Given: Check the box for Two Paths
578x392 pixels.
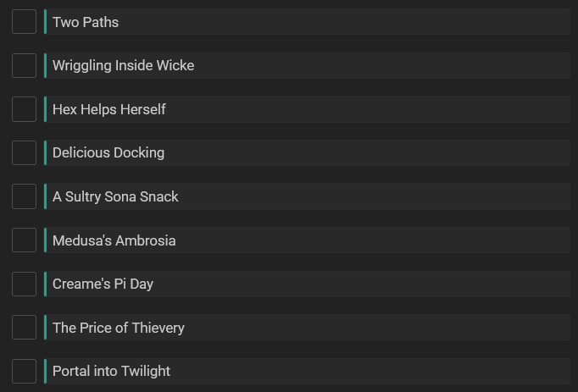Looking at the screenshot, I should tap(24, 22).
